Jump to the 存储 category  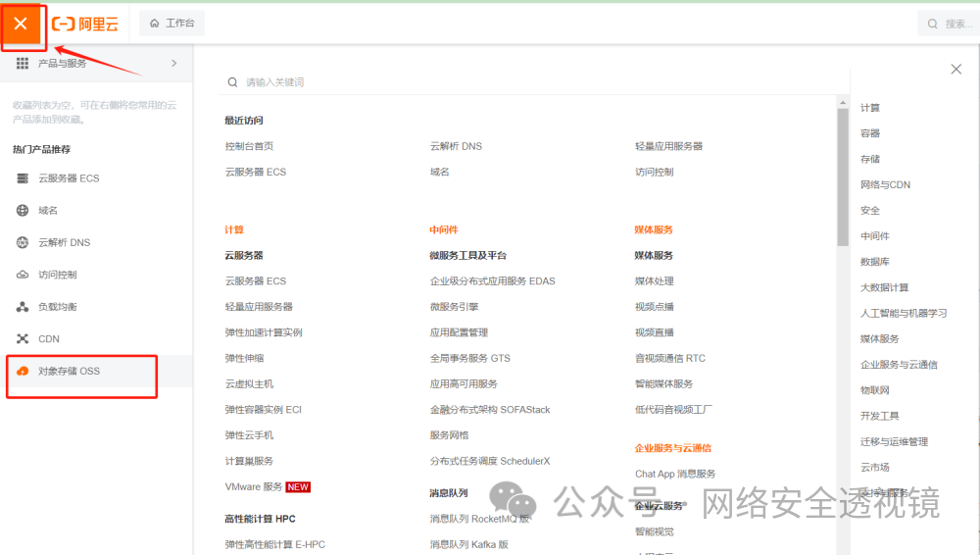pyautogui.click(x=870, y=159)
